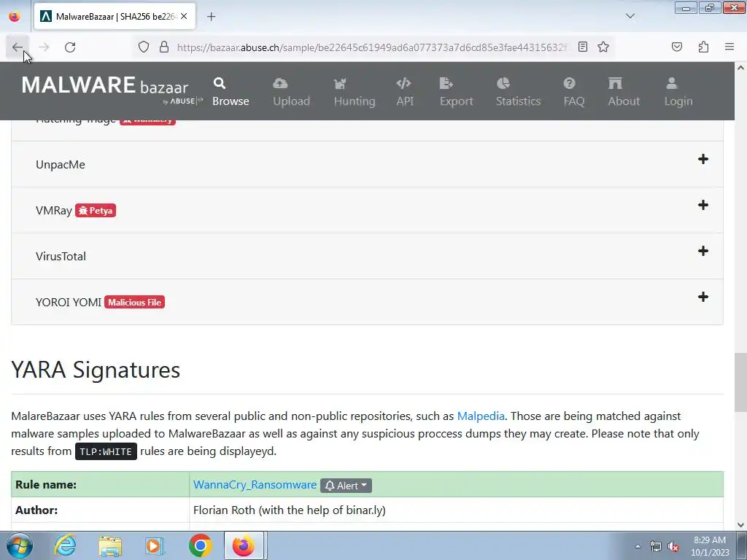The height and width of the screenshot is (560, 747).
Task: Show hidden tray icons arrow
Action: [x=638, y=546]
